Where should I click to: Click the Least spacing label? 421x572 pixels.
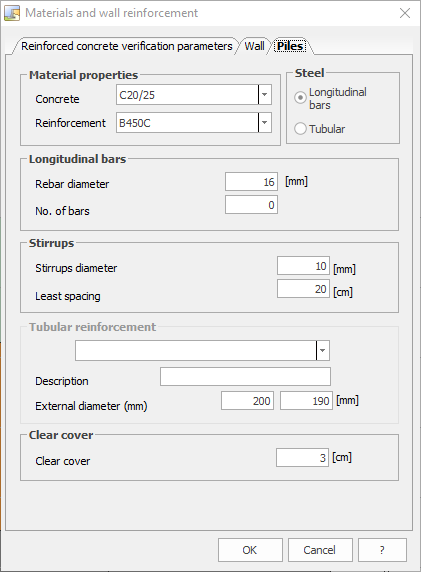(x=67, y=296)
